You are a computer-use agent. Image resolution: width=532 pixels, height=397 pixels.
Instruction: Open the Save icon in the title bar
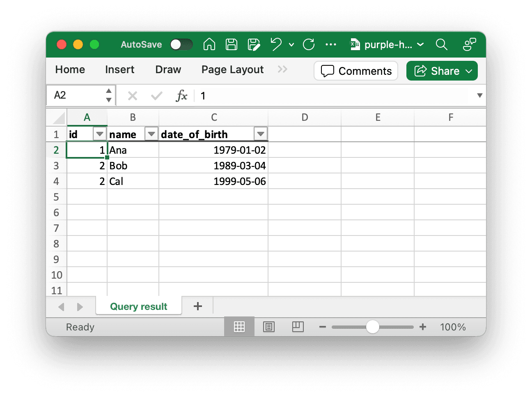click(x=231, y=44)
